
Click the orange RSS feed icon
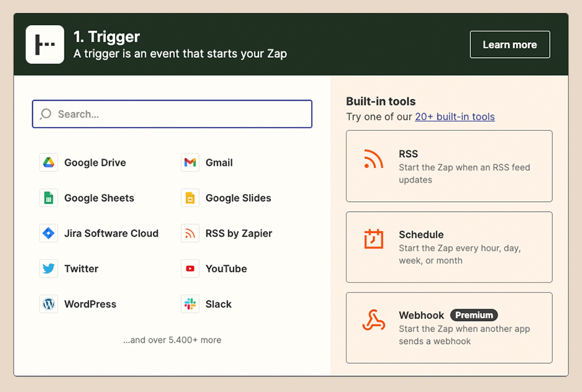point(373,160)
